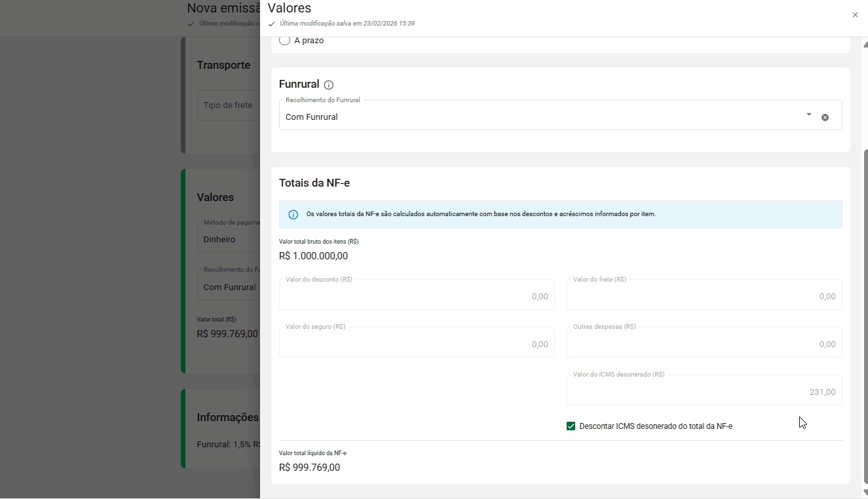The height and width of the screenshot is (499, 868).
Task: Focus the Valor do frete input field
Action: [x=704, y=296]
